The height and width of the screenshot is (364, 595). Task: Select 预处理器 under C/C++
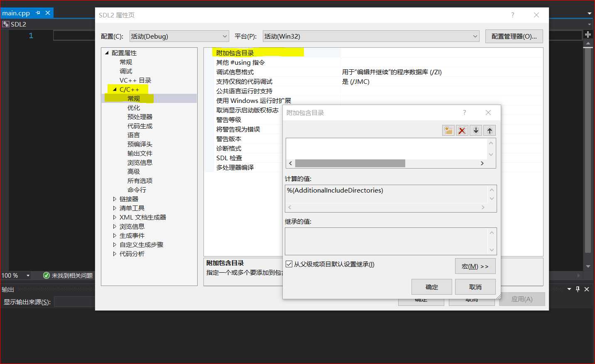[140, 117]
